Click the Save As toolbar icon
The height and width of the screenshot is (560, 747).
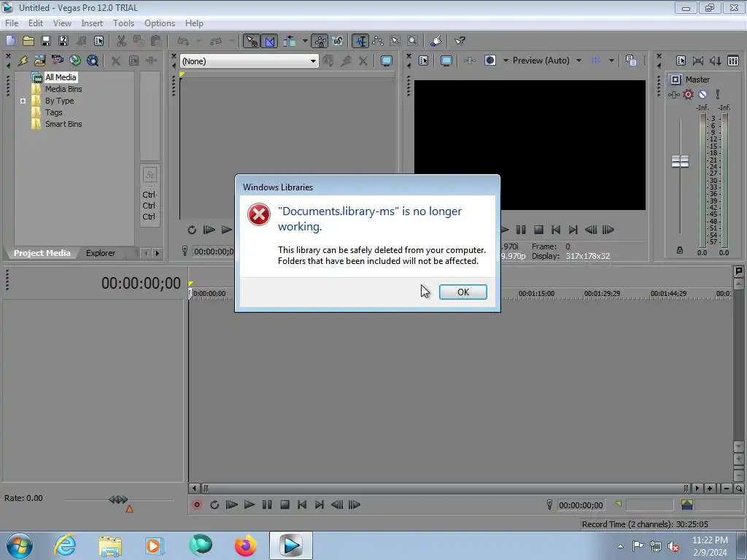click(63, 41)
